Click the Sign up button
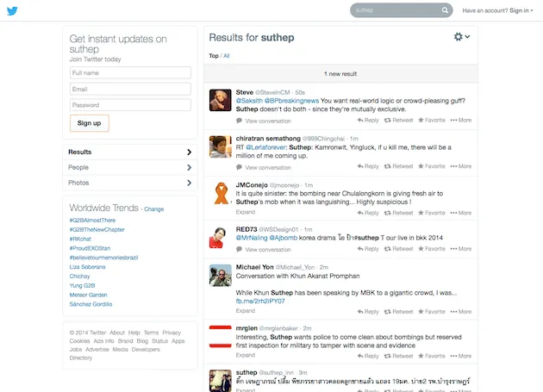 pos(90,123)
